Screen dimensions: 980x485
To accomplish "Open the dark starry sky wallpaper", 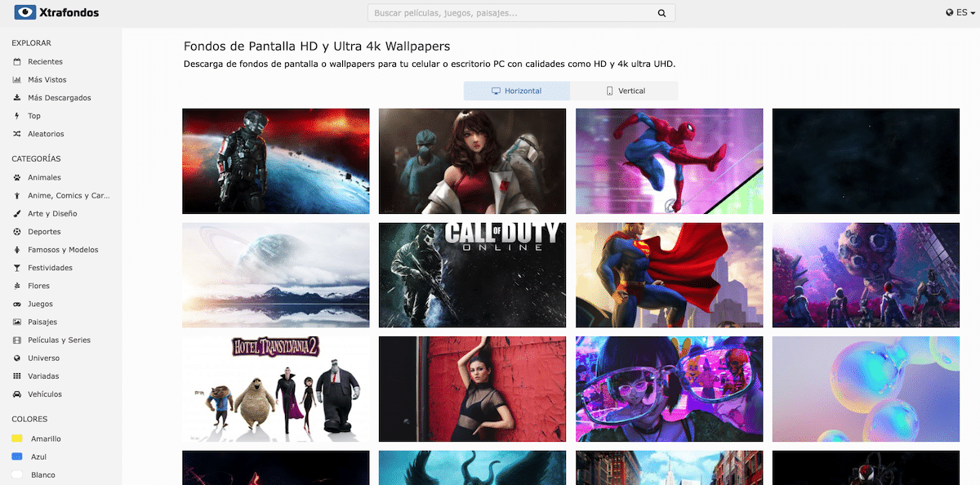I will pyautogui.click(x=866, y=161).
